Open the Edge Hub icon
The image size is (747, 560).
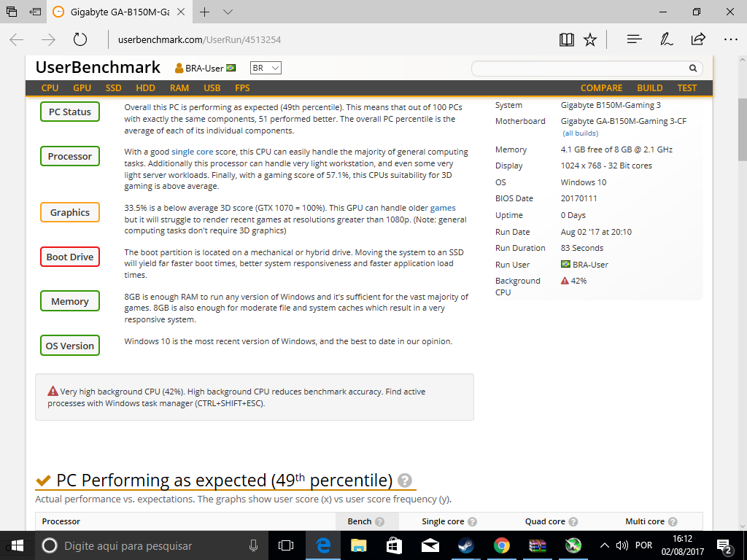(634, 39)
